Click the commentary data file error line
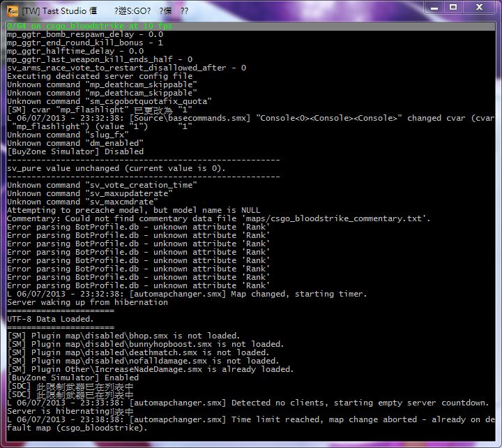The height and width of the screenshot is (448, 502). click(x=218, y=218)
